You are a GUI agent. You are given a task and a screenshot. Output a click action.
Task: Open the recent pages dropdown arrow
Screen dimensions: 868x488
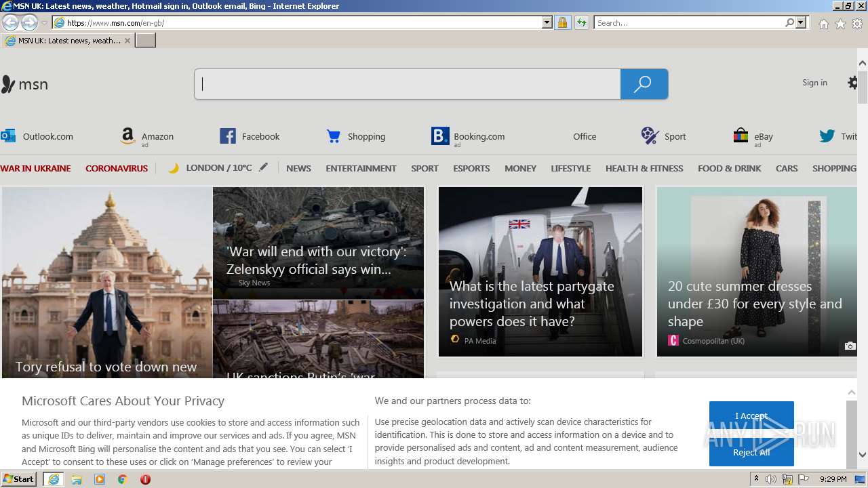(44, 23)
